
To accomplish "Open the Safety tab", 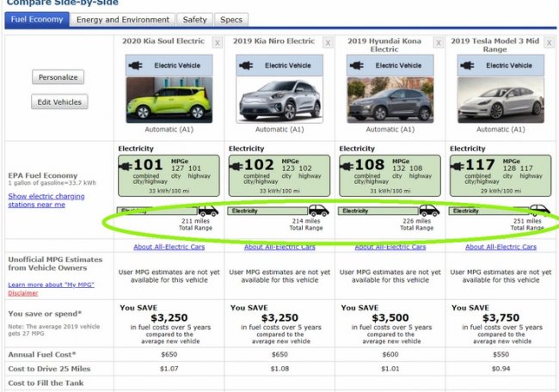I will (195, 20).
